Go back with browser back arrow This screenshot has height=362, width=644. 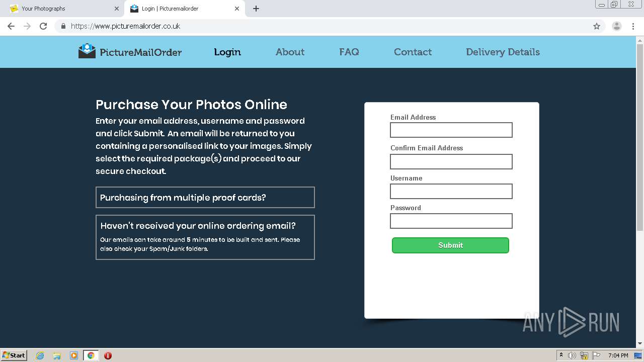pos(11,26)
